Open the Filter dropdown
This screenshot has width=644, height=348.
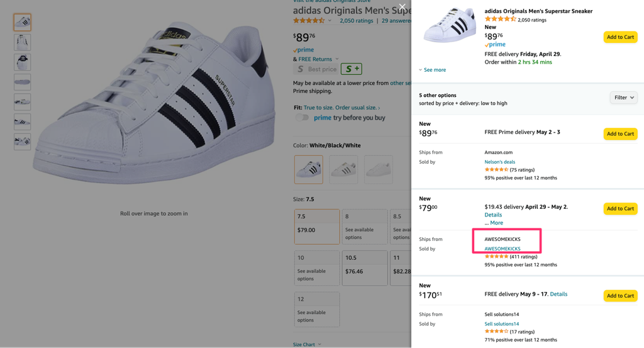(623, 98)
